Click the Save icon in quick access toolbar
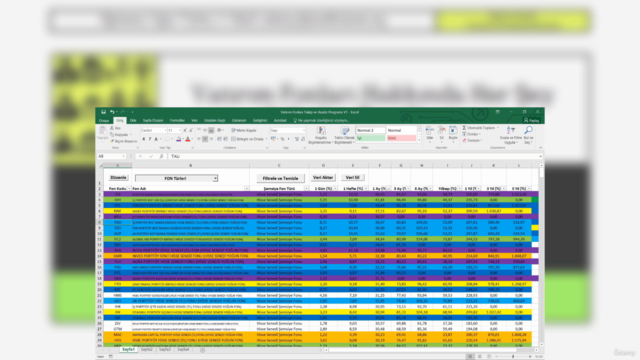This screenshot has height=360, width=640. 104,112
